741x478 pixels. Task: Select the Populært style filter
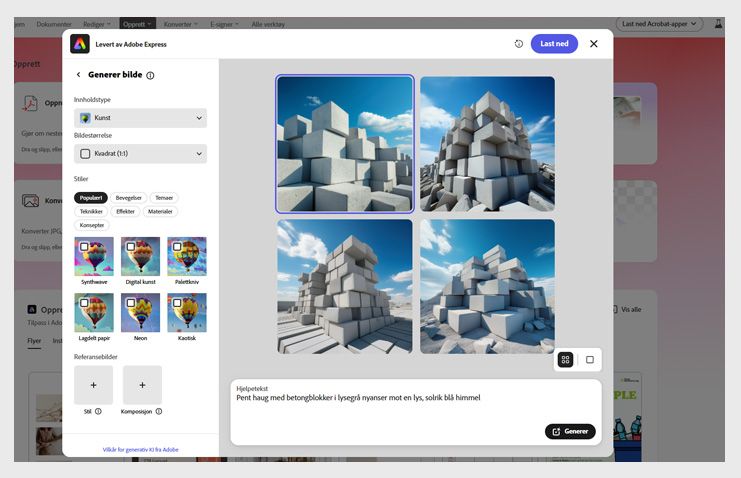[91, 198]
